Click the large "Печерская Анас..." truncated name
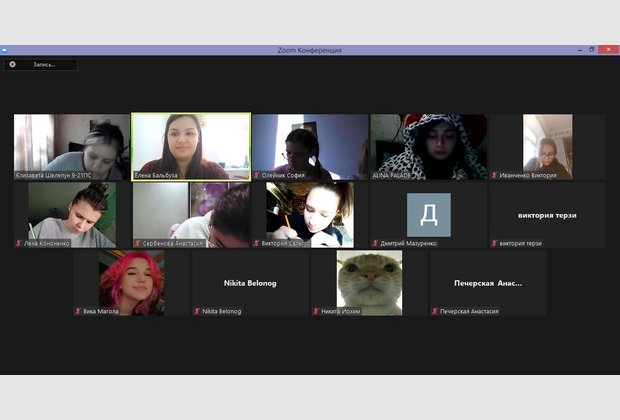 [488, 283]
